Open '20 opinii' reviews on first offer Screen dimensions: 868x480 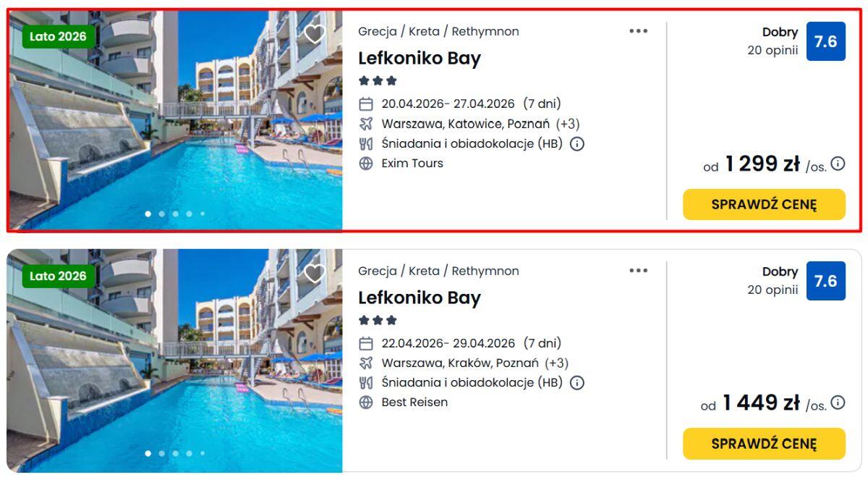click(773, 50)
